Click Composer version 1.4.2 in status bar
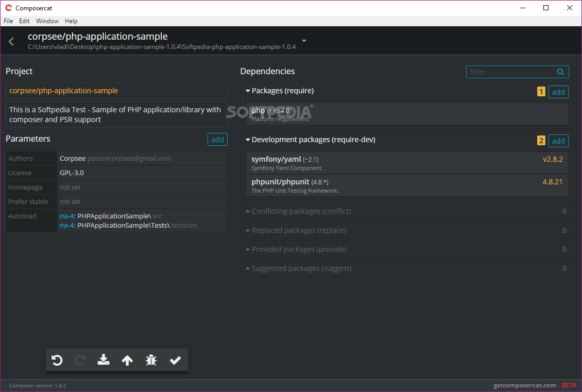The image size is (582, 392). click(38, 386)
